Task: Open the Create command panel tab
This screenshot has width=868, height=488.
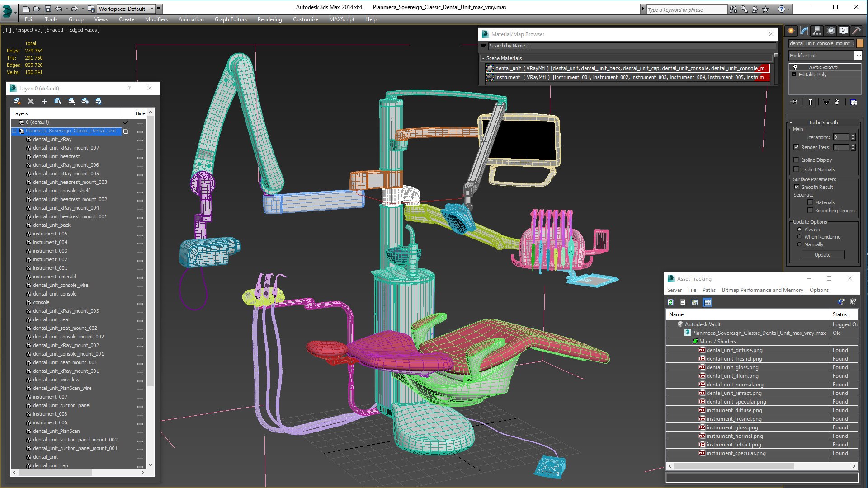Action: click(791, 31)
